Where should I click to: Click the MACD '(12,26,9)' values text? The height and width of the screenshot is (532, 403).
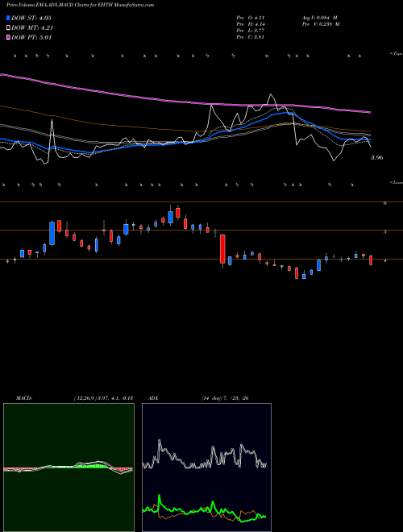103,398
